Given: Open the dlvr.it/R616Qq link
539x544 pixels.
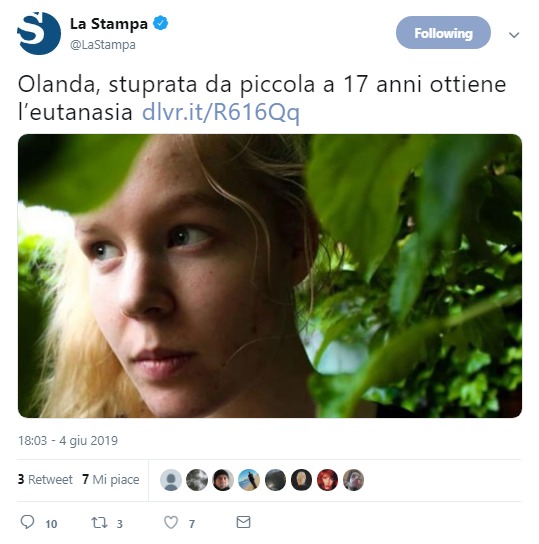Looking at the screenshot, I should pyautogui.click(x=221, y=112).
